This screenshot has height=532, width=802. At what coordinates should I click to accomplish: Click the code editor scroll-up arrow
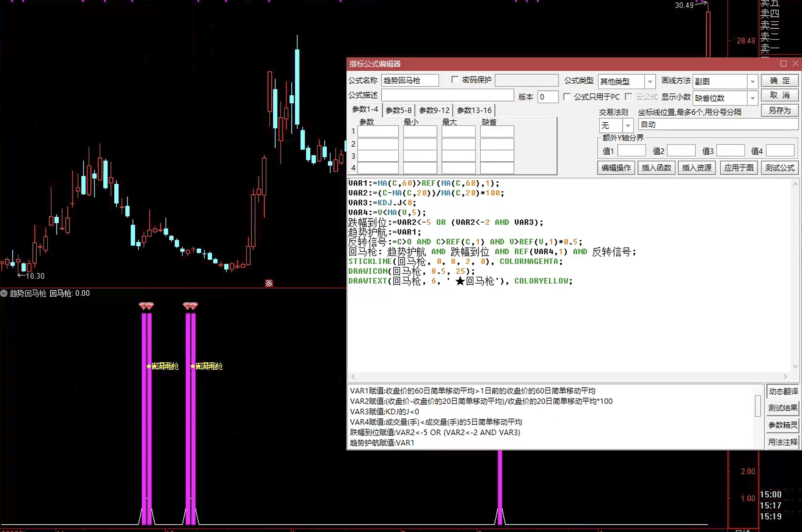pyautogui.click(x=795, y=184)
